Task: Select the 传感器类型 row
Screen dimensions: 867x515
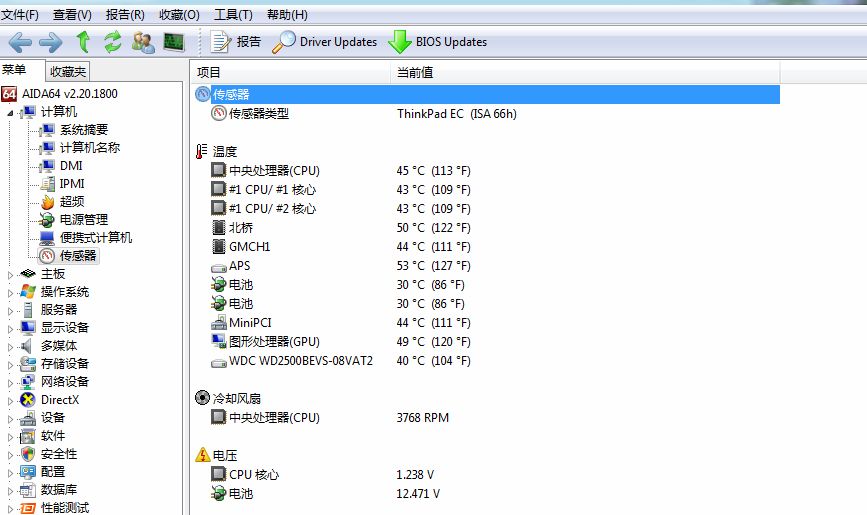Action: click(x=487, y=114)
